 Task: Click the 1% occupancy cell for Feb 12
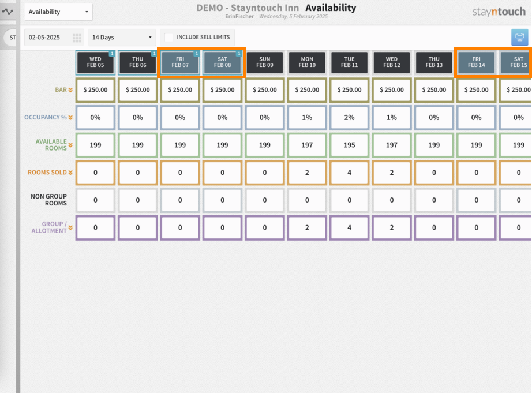coord(392,117)
